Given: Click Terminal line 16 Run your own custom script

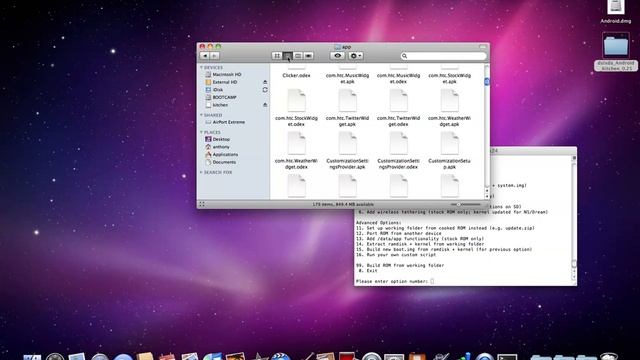Looking at the screenshot, I should 396,255.
